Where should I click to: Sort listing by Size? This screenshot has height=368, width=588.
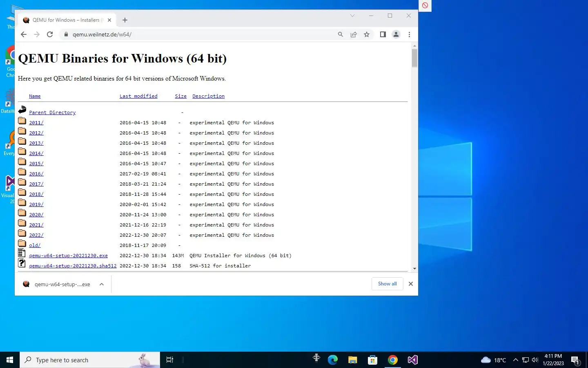(180, 96)
